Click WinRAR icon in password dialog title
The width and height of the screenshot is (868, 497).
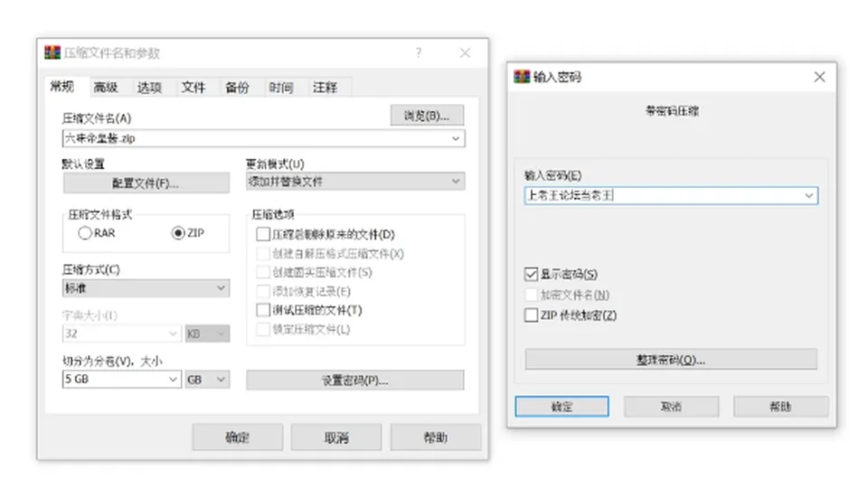(522, 77)
